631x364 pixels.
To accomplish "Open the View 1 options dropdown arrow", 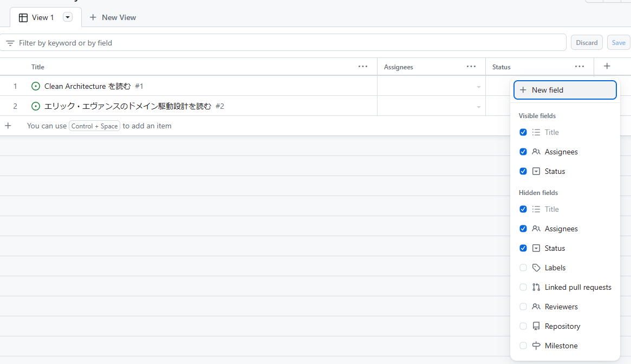I will [x=68, y=17].
